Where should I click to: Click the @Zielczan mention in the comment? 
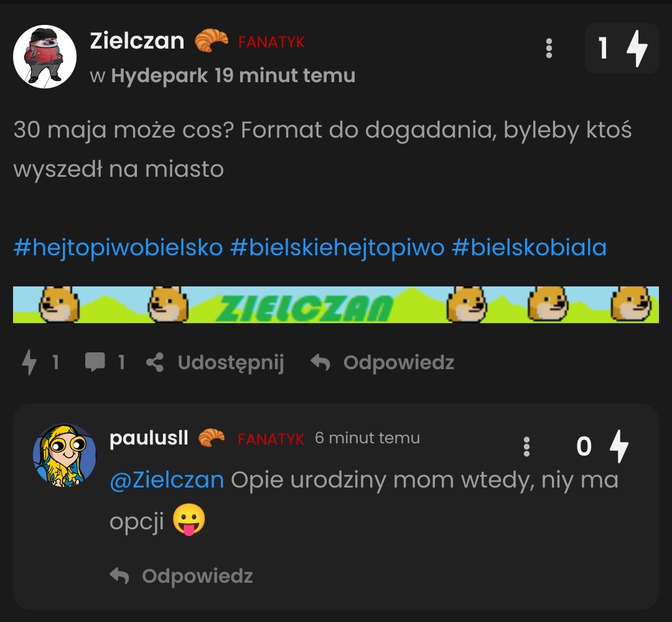[x=167, y=480]
